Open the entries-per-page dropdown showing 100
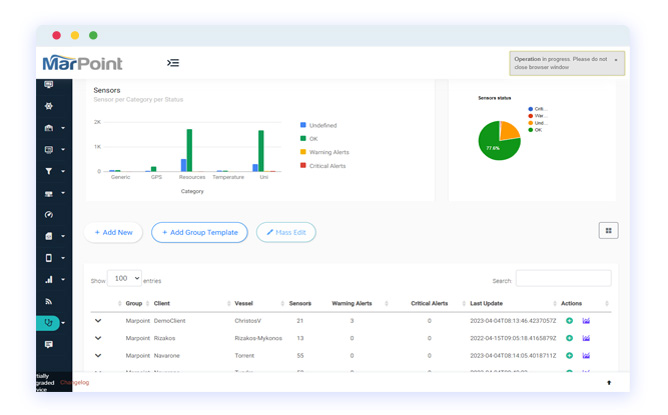This screenshot has height=415, width=668. [124, 279]
